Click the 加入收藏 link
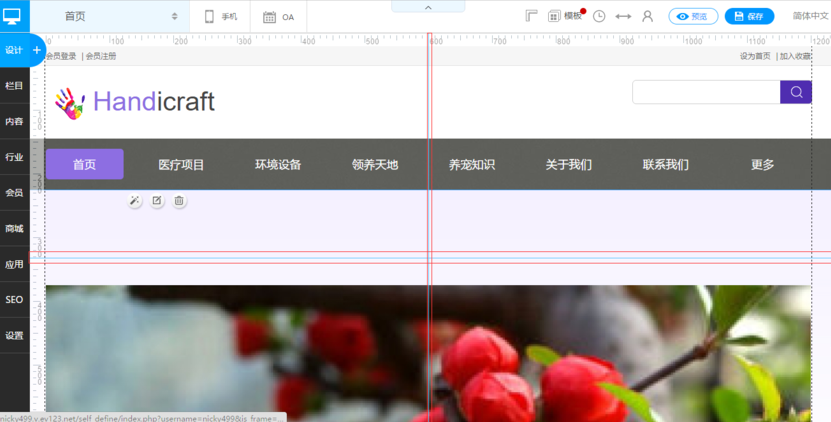This screenshot has width=831, height=422. [795, 56]
